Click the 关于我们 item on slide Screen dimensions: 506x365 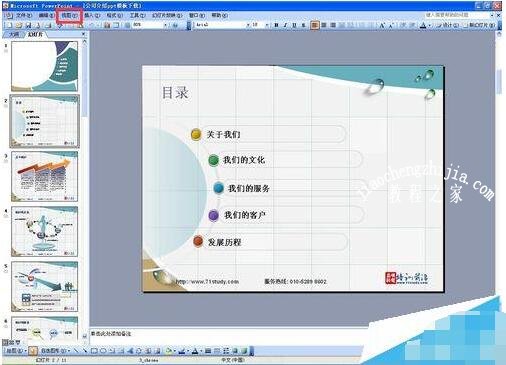pos(223,134)
